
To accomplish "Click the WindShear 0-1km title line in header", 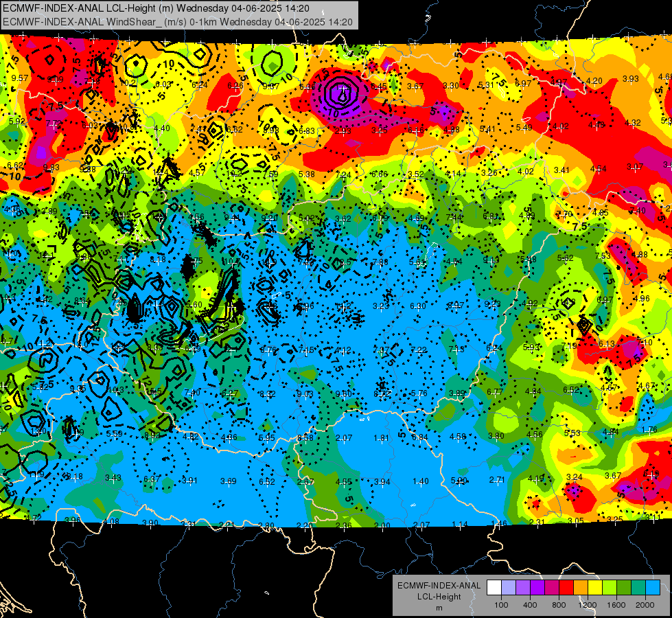I will point(177,22).
